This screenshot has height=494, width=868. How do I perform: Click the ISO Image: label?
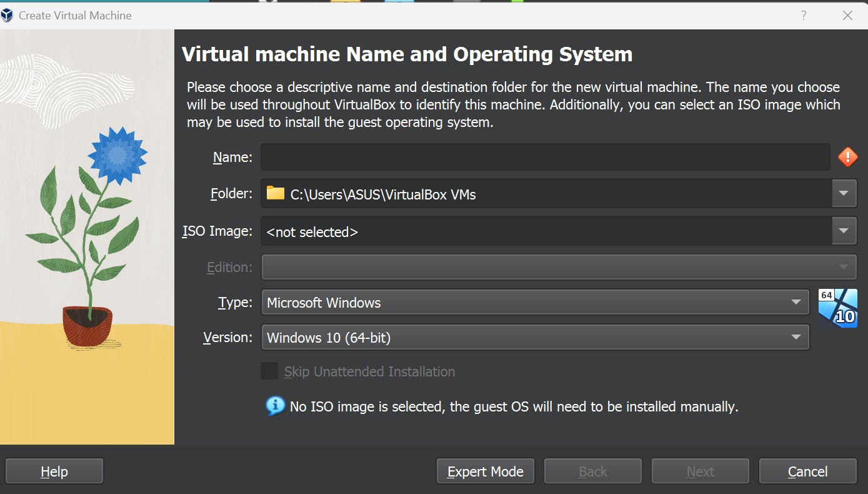tap(217, 231)
